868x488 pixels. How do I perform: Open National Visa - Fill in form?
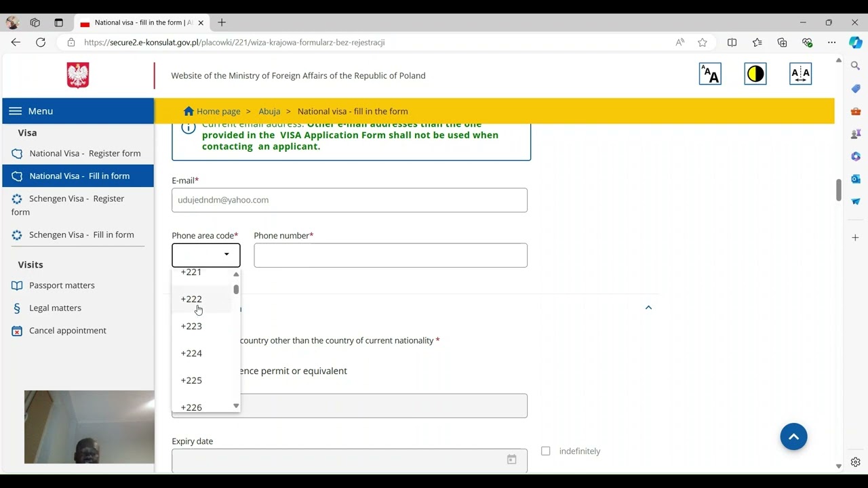tap(78, 176)
